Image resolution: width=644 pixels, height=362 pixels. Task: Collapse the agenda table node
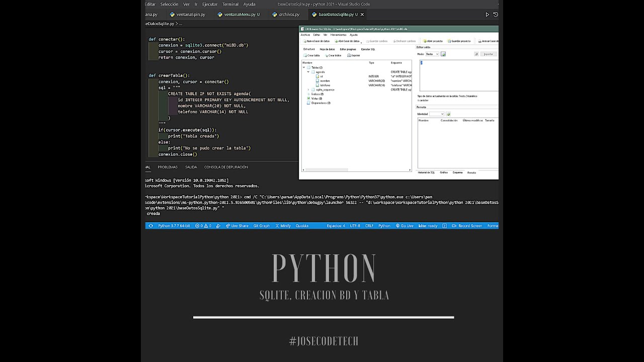point(308,72)
